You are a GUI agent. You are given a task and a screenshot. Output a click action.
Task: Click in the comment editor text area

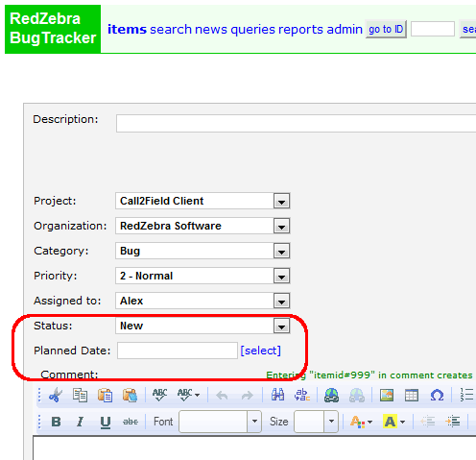pos(254,448)
